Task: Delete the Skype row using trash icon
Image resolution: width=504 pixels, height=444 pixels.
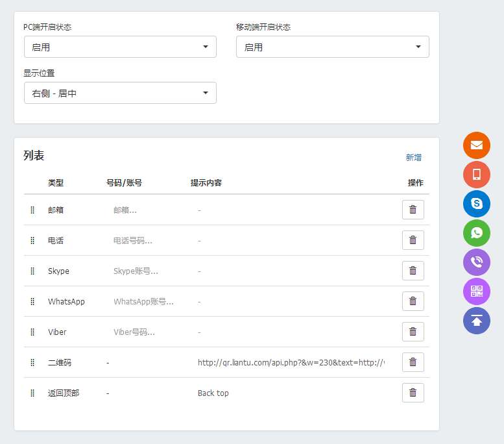Action: point(413,271)
